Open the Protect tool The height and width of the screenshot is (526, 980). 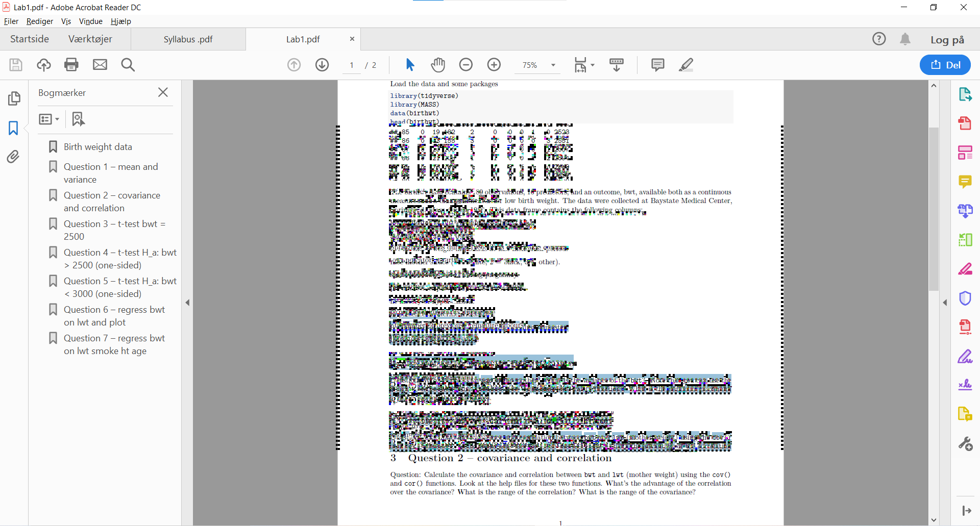(x=965, y=298)
